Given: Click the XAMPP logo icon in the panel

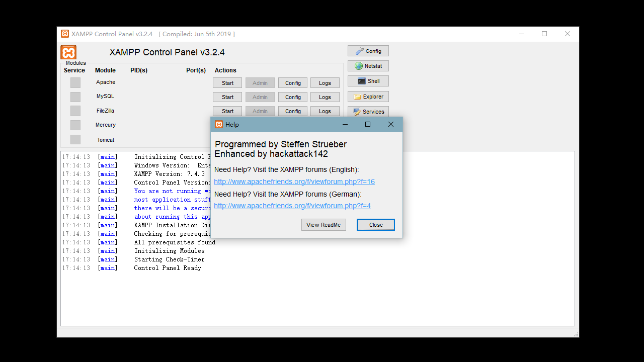Looking at the screenshot, I should (68, 52).
